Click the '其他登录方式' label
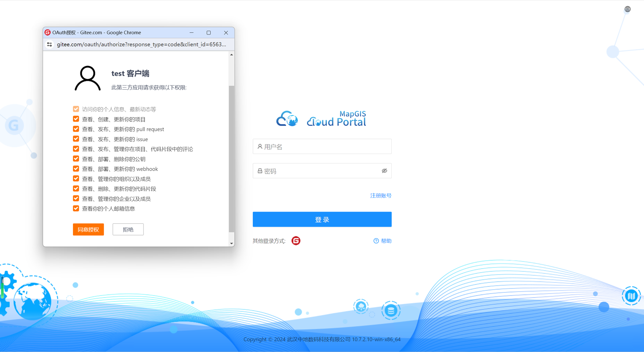The width and height of the screenshot is (644, 352). pos(269,241)
